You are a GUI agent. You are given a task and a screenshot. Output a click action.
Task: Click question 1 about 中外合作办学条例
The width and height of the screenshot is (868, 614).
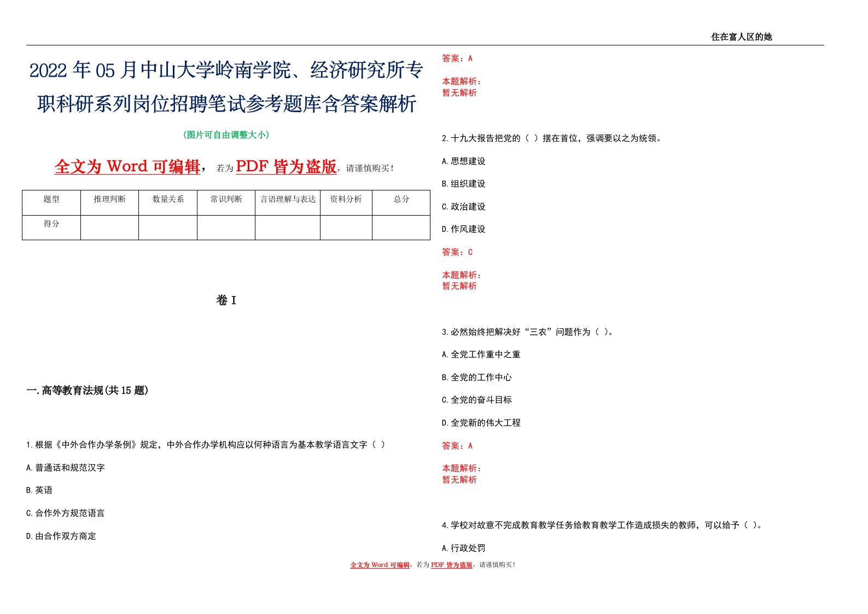pyautogui.click(x=206, y=445)
